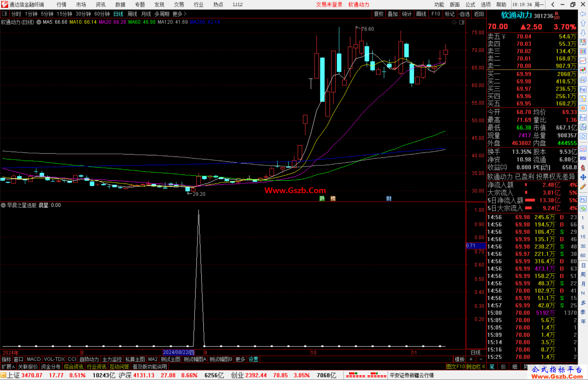Screen dimensions: 588x380
Task: Click the red S dollar icon
Action: coord(583,168)
